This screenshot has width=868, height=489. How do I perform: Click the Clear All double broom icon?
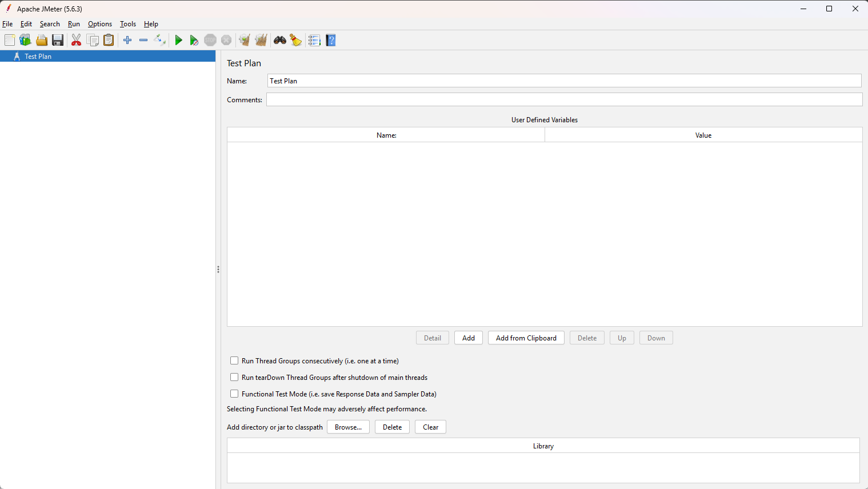pos(261,40)
